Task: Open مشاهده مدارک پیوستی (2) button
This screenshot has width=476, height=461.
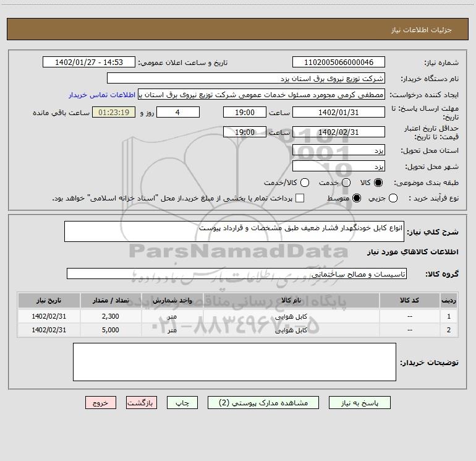Action: pos(263,403)
